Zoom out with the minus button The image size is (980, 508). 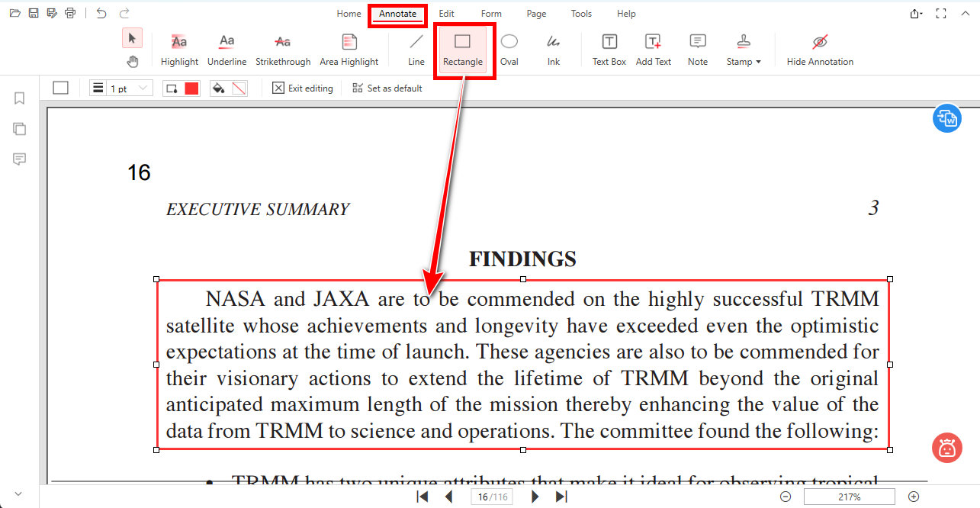[786, 497]
